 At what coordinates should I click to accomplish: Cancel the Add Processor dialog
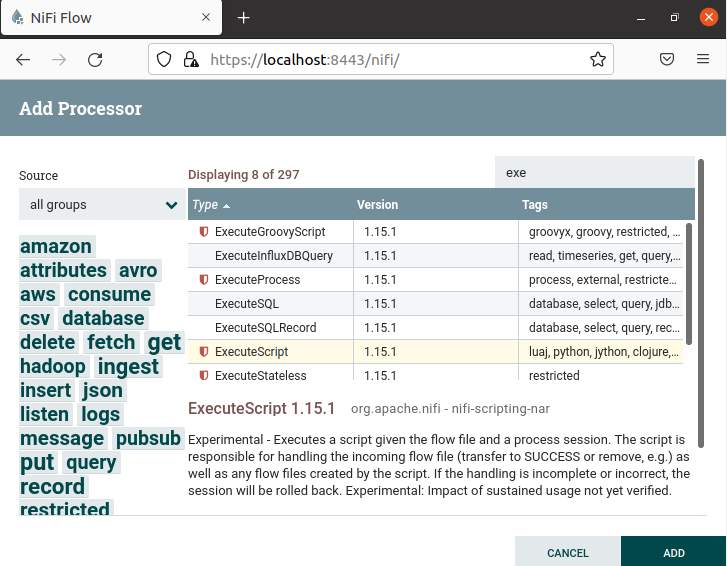(567, 553)
